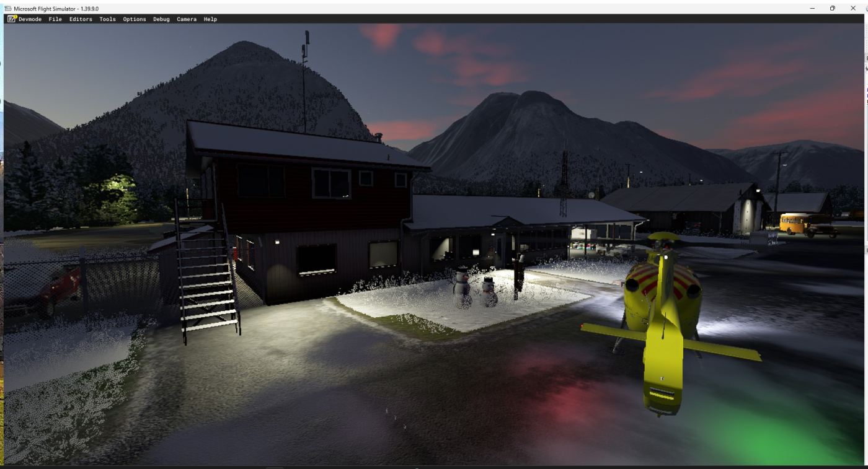Select the yellow helicopter in the scene
The width and height of the screenshot is (868, 469).
point(662,316)
